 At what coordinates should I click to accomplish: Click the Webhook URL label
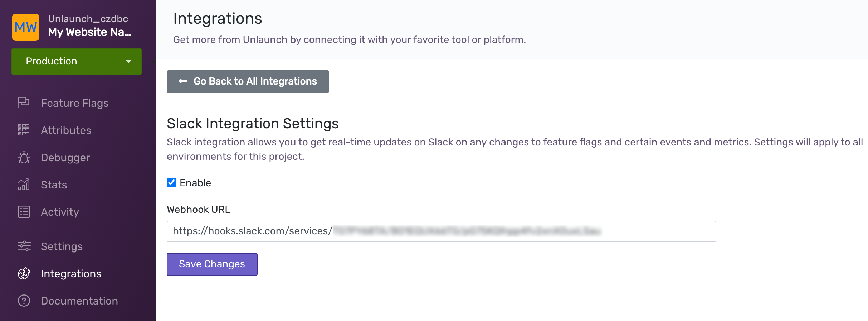coord(199,210)
